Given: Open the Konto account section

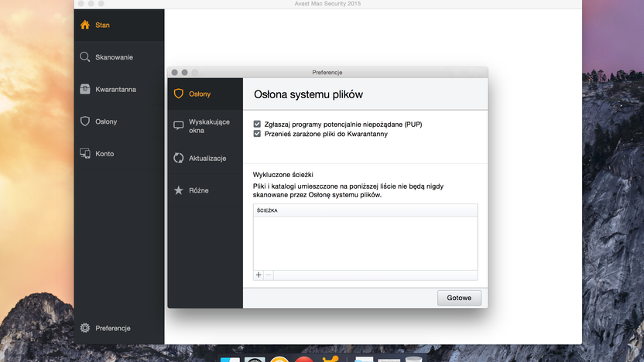Looking at the screenshot, I should [x=119, y=153].
